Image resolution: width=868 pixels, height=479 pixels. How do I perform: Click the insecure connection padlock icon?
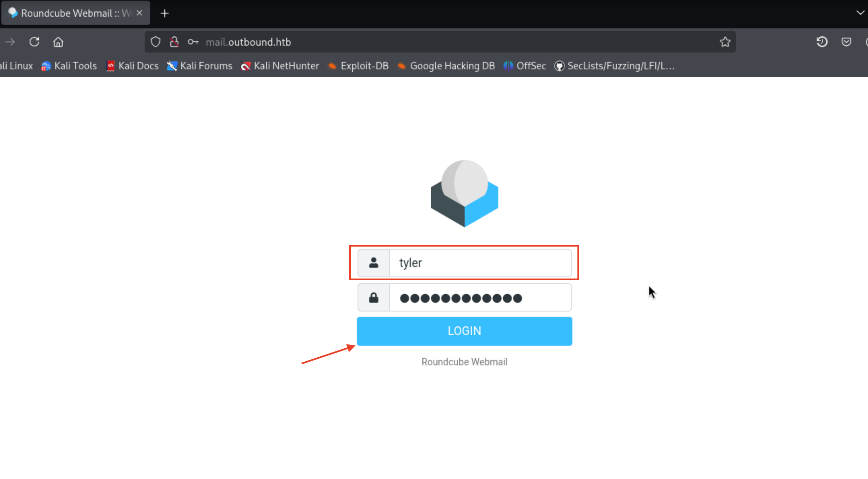174,42
